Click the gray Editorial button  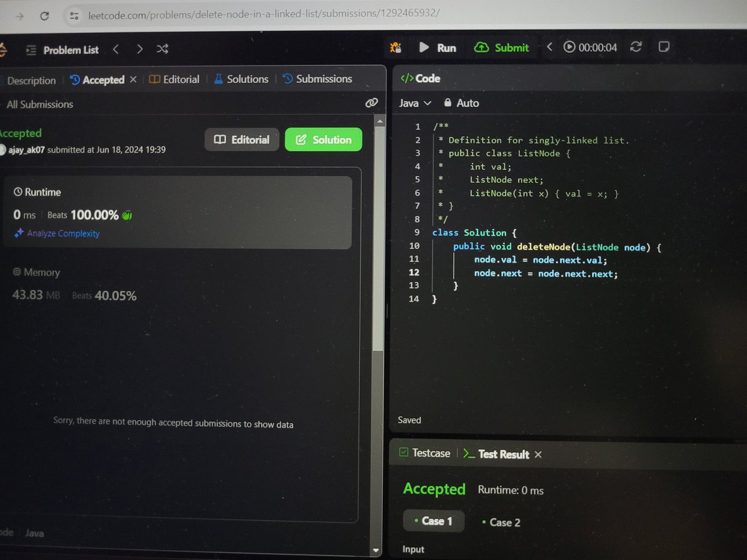(242, 139)
